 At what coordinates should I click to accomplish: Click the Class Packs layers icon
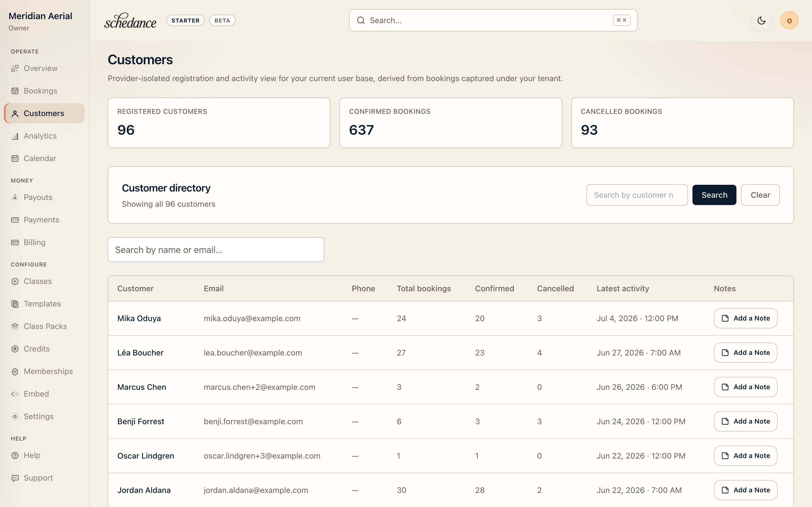pos(15,327)
